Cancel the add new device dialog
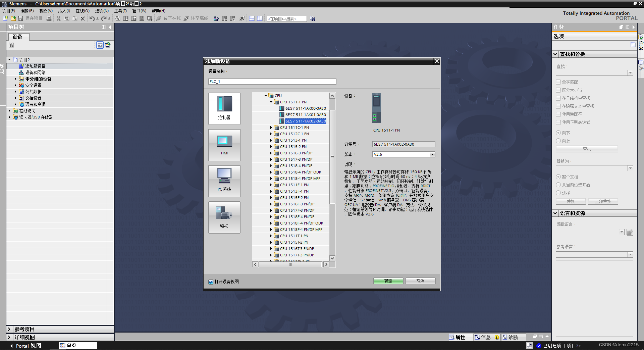644x350 pixels. [x=421, y=281]
